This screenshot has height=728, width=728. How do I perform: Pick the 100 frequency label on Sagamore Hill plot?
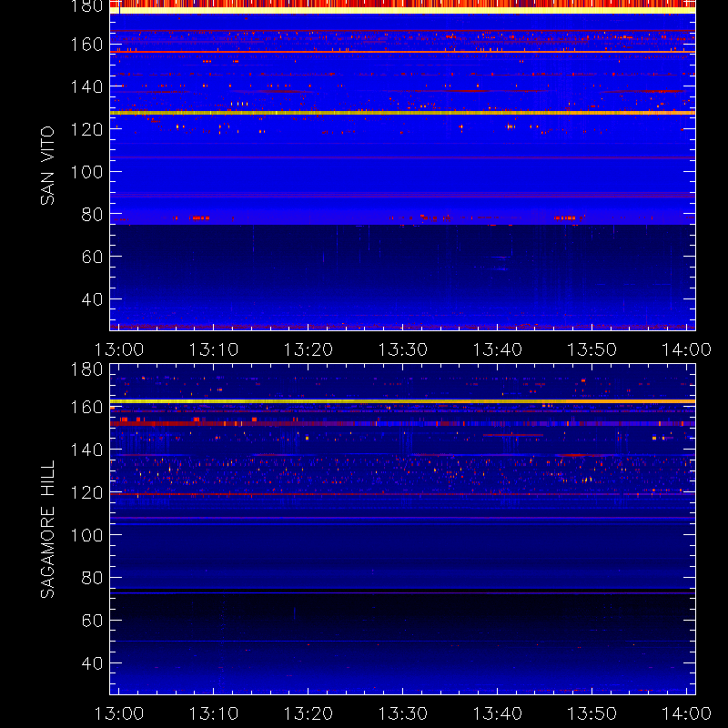[86, 535]
